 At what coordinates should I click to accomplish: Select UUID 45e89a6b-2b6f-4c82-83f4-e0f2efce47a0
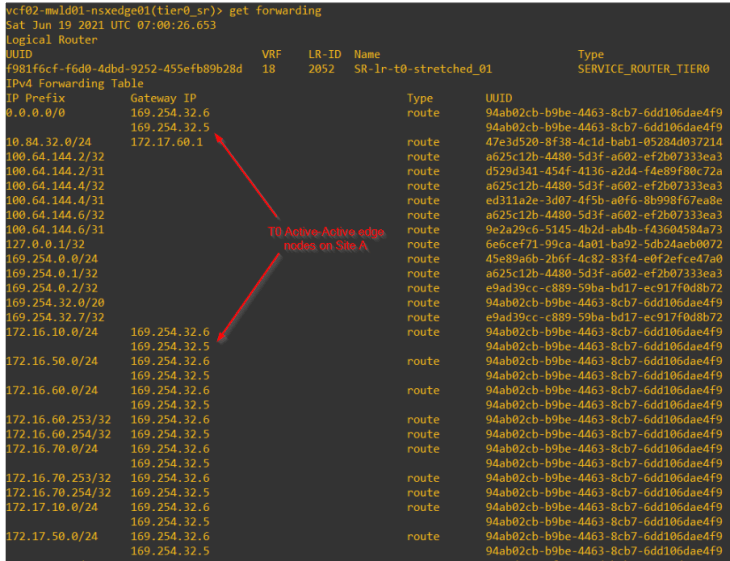pyautogui.click(x=604, y=259)
